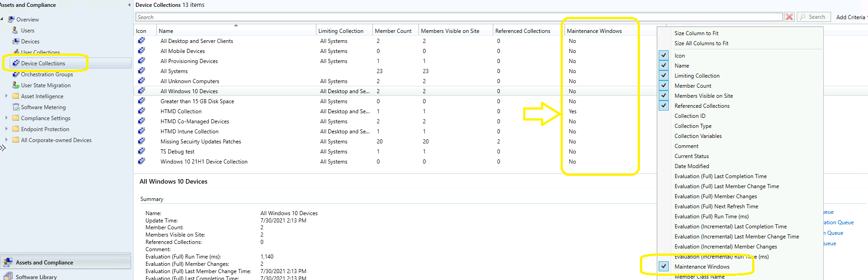Expand the Compliance Settings node
The height and width of the screenshot is (280, 868).
(6, 118)
